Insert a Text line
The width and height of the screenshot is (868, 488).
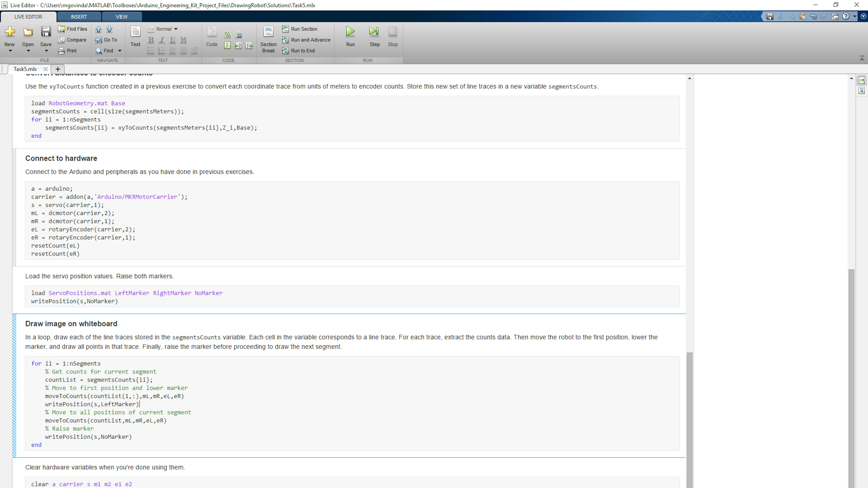click(135, 36)
